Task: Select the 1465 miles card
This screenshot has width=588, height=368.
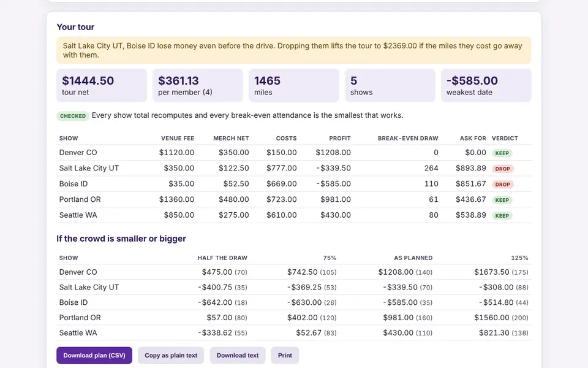Action: 293,85
